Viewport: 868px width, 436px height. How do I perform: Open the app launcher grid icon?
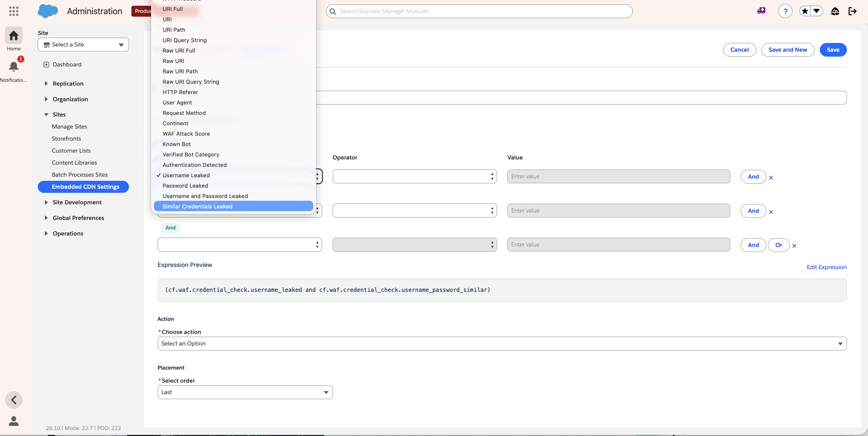point(13,11)
